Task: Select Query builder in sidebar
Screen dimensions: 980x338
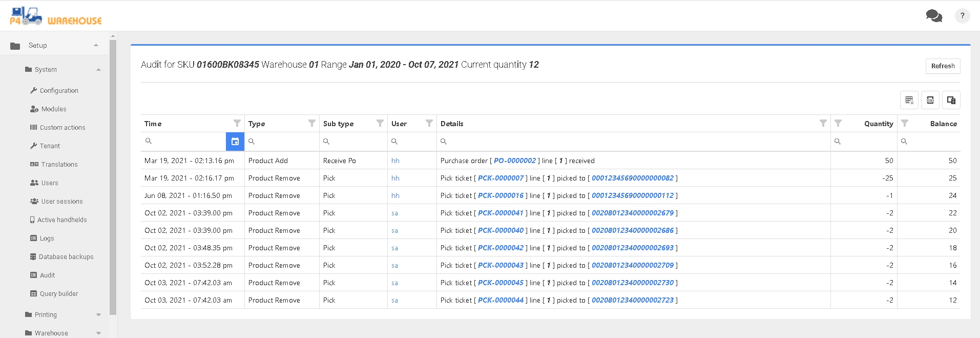Action: 58,294
